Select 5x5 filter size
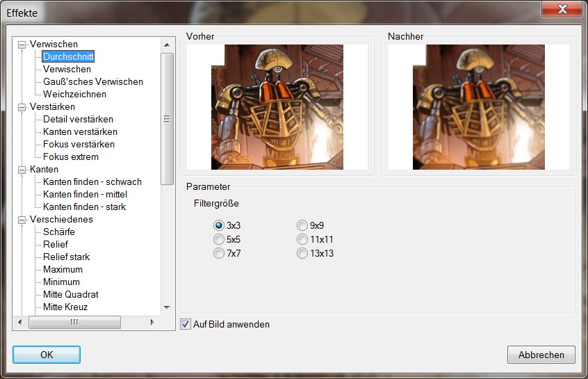 [x=227, y=239]
